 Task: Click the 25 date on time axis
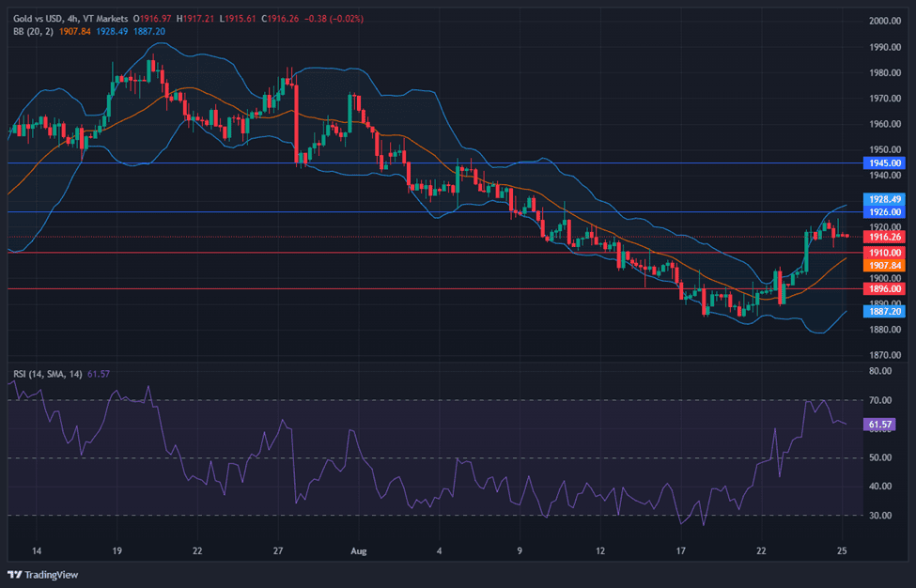click(843, 550)
